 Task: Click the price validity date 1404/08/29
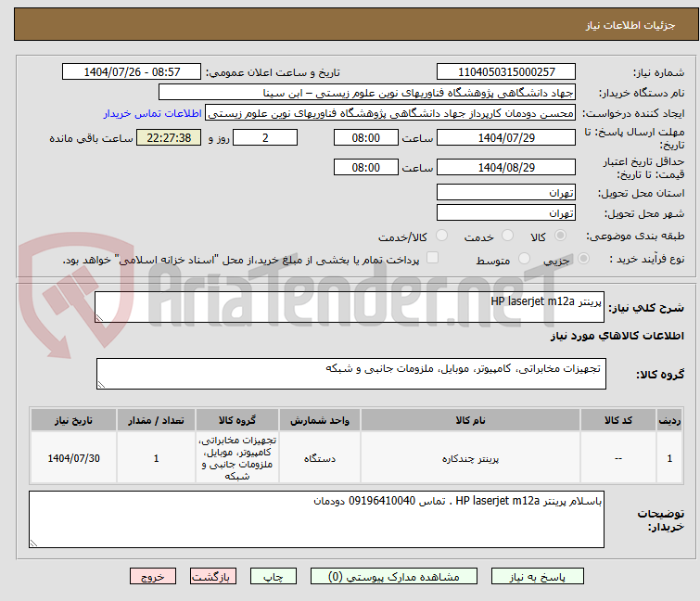click(506, 168)
